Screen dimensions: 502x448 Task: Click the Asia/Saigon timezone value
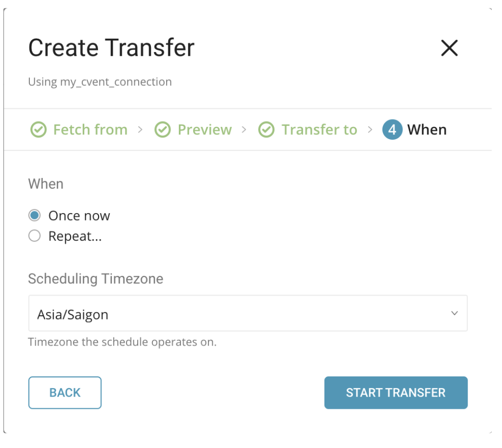[73, 314]
